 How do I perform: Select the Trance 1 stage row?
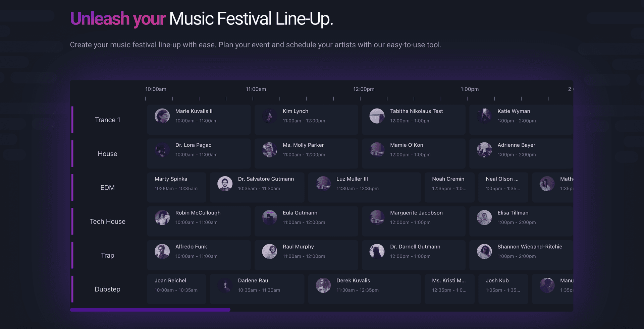pos(107,120)
